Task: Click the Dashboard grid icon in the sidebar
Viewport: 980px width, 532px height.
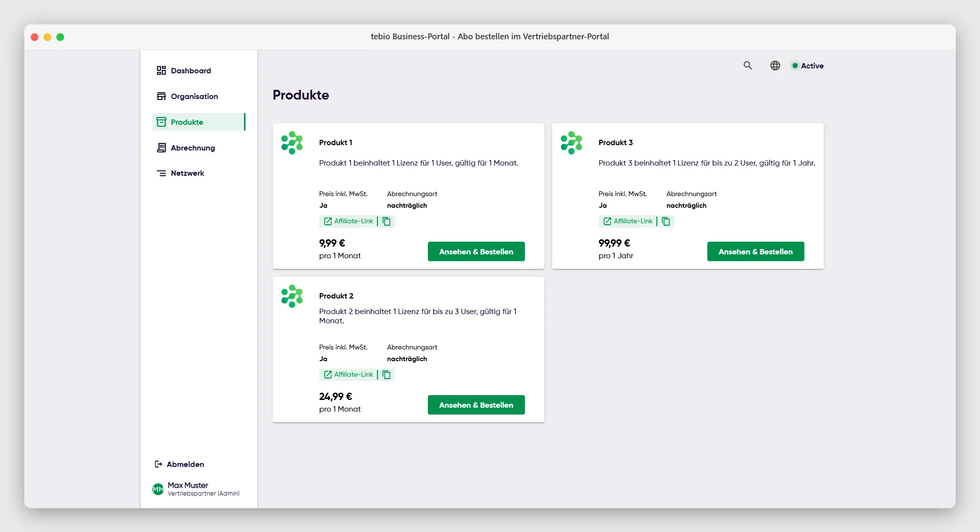Action: click(162, 70)
